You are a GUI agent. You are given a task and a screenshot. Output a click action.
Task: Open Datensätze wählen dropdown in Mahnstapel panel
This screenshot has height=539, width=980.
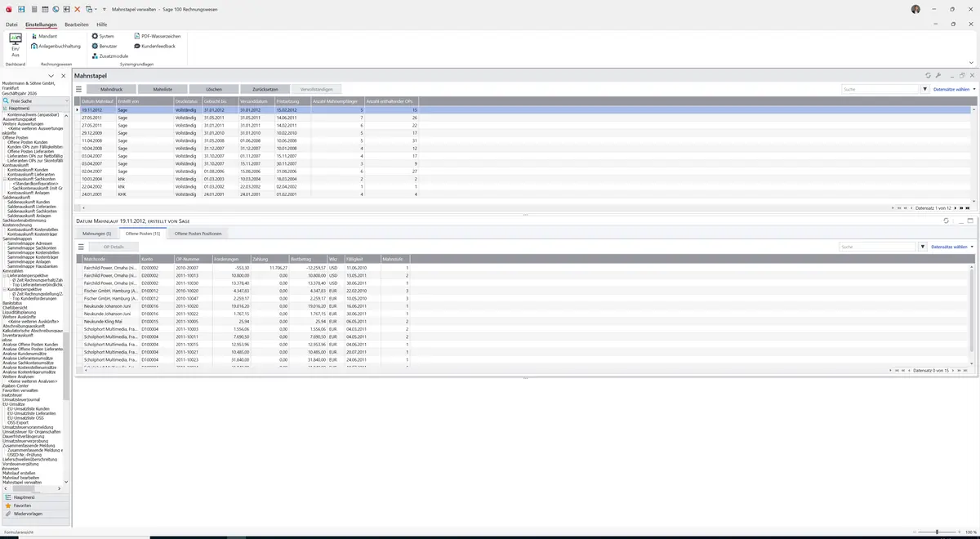pyautogui.click(x=954, y=89)
